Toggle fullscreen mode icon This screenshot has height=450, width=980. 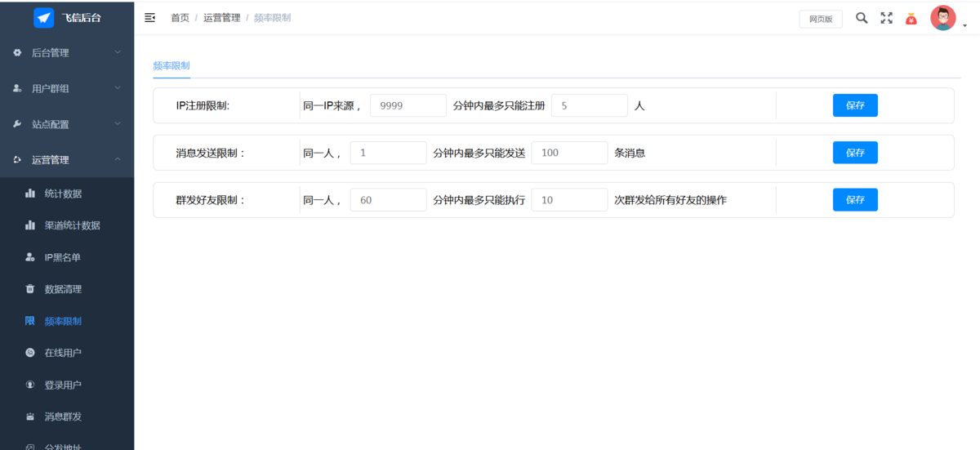tap(886, 18)
